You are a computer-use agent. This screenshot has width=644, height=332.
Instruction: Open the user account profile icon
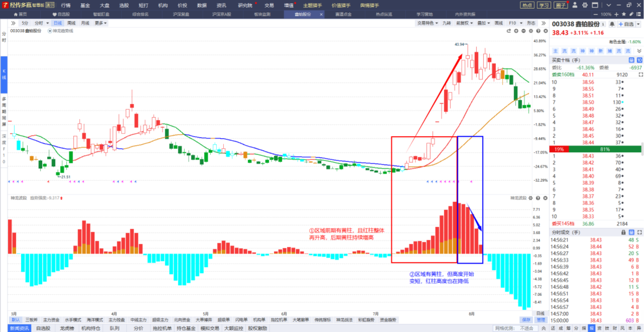click(575, 5)
